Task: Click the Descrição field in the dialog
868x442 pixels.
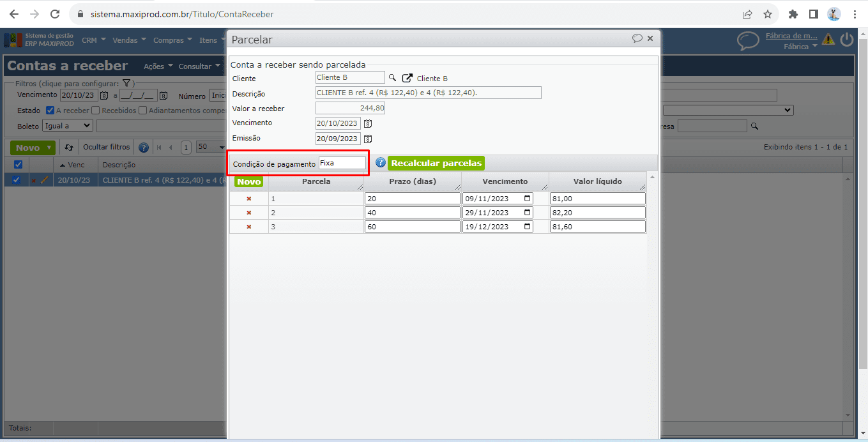Action: [x=429, y=93]
